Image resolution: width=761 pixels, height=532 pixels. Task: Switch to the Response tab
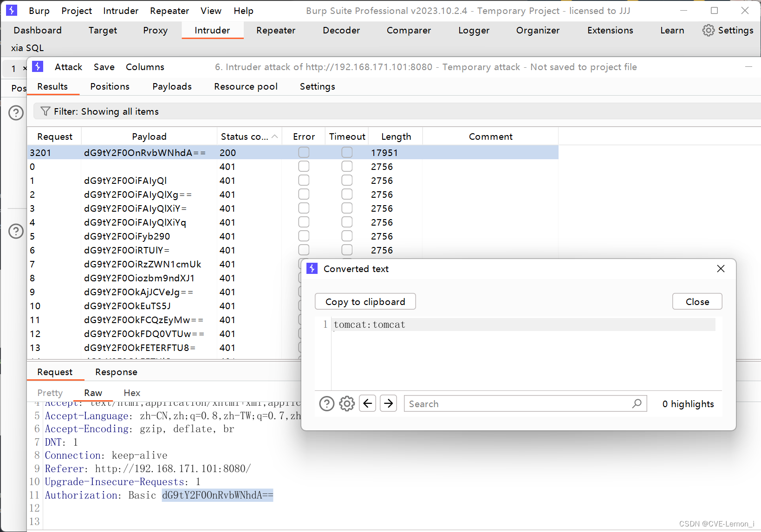click(116, 372)
